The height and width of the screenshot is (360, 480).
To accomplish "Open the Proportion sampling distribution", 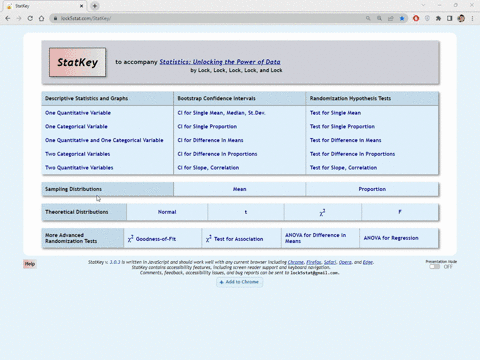I will click(x=372, y=189).
